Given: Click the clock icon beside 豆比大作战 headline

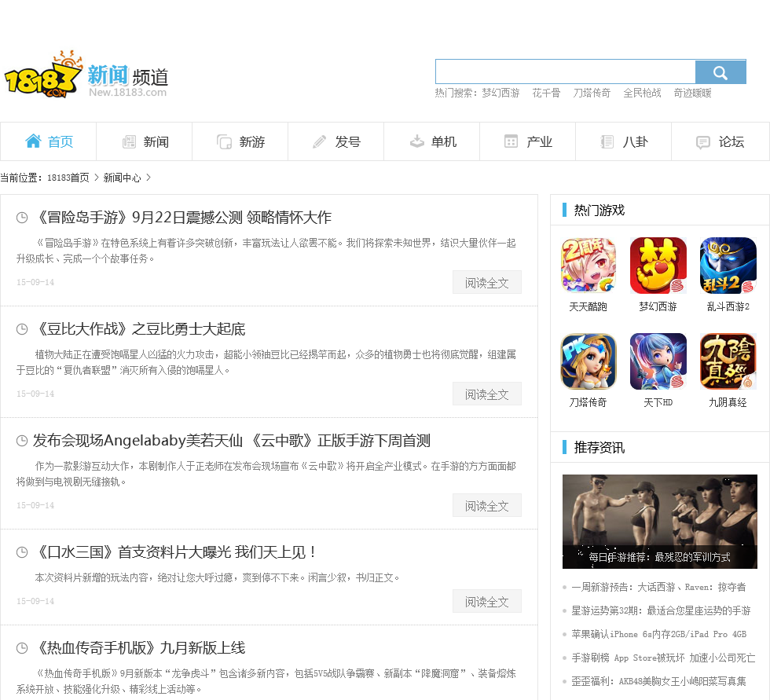Looking at the screenshot, I should [x=22, y=329].
